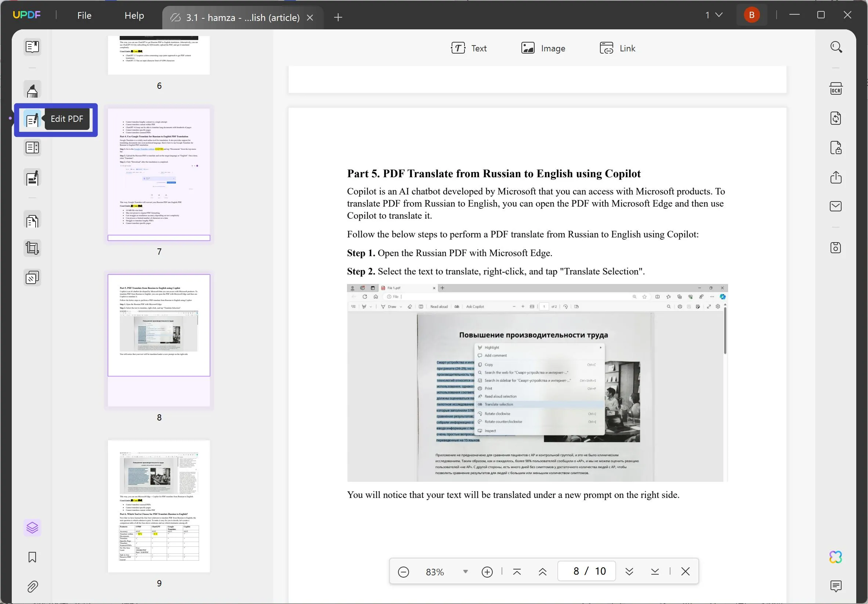Click the Edit PDF tool icon

click(32, 120)
